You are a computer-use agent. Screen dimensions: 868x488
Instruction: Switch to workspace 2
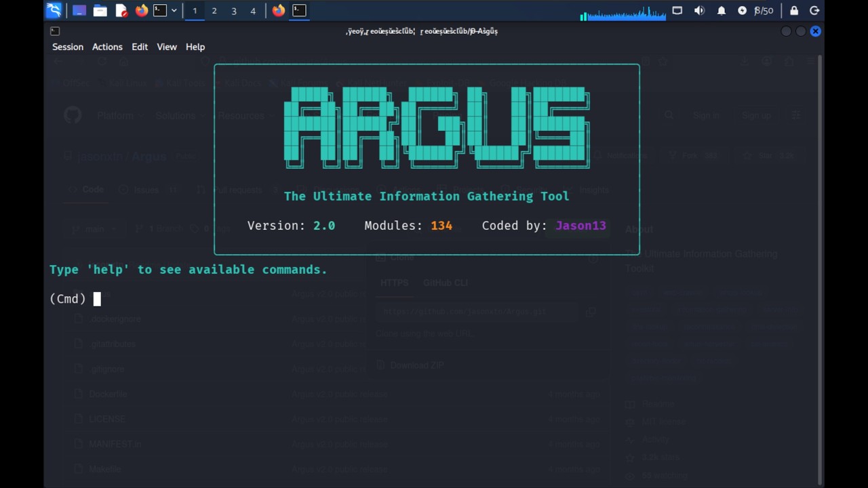pyautogui.click(x=214, y=10)
